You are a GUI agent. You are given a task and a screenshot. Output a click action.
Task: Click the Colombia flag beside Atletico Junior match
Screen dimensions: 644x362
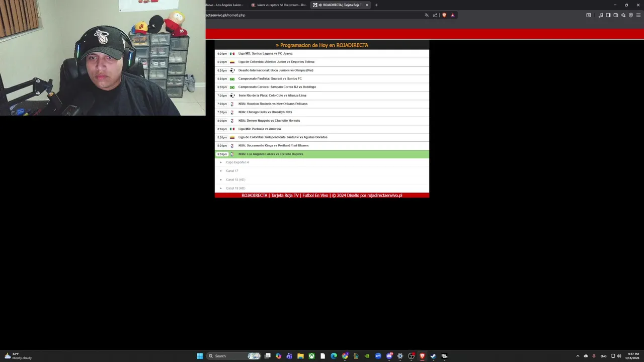232,62
